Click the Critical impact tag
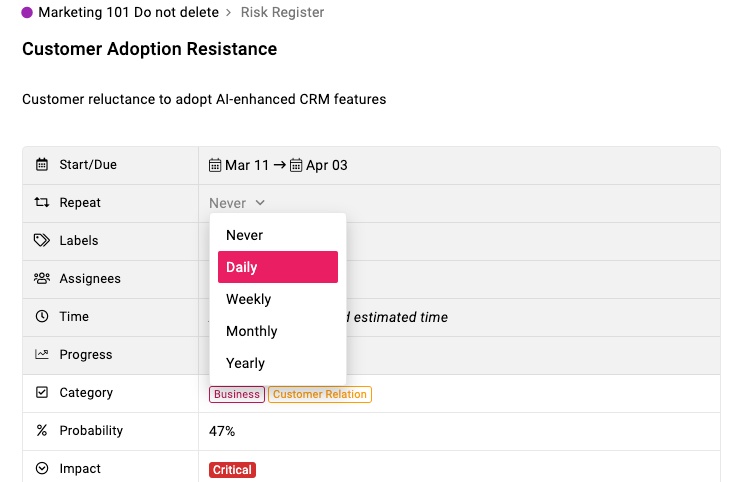Screen dimensions: 736x482 point(232,469)
